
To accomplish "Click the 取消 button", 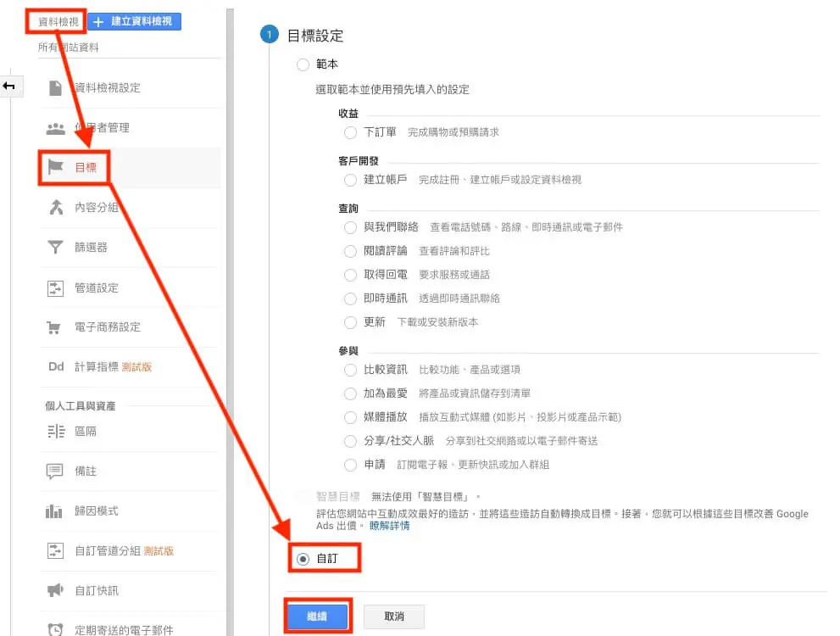I will point(394,616).
